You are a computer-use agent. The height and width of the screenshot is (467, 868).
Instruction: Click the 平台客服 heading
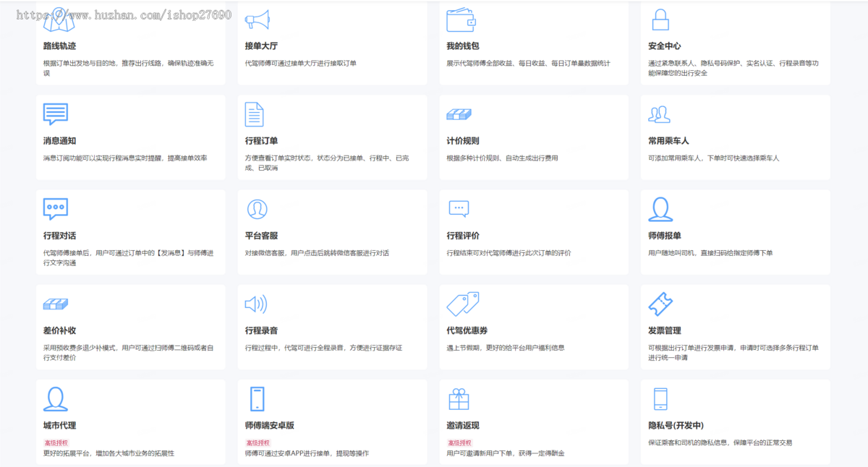coord(261,236)
